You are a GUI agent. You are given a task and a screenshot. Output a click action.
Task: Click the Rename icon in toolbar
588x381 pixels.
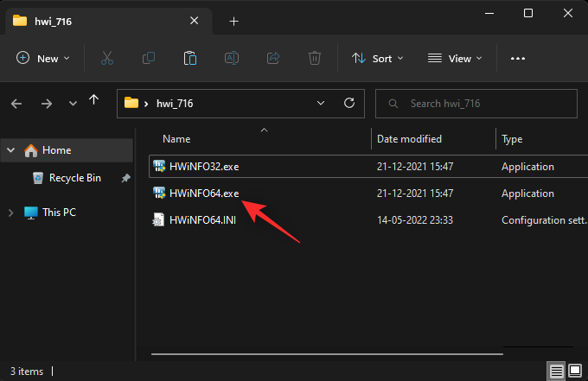232,59
